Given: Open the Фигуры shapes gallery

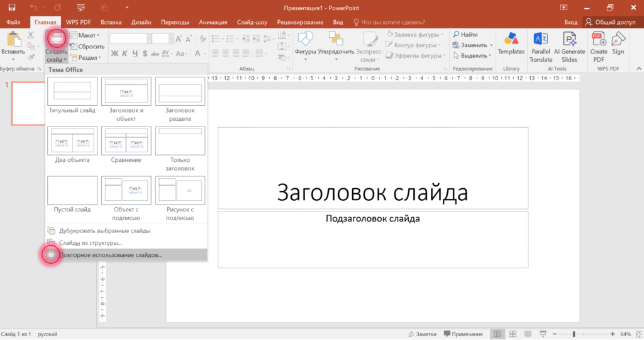Looking at the screenshot, I should [x=305, y=47].
